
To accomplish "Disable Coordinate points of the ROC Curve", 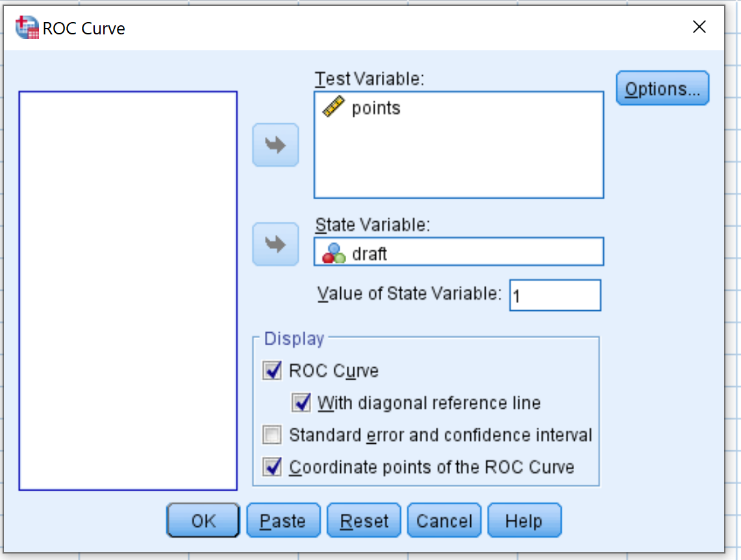I will [272, 467].
